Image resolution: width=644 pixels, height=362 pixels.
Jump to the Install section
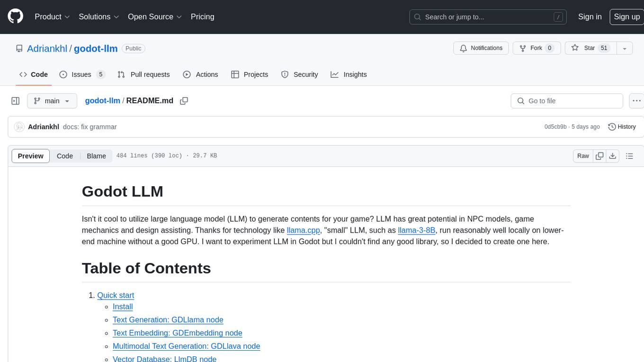(123, 307)
